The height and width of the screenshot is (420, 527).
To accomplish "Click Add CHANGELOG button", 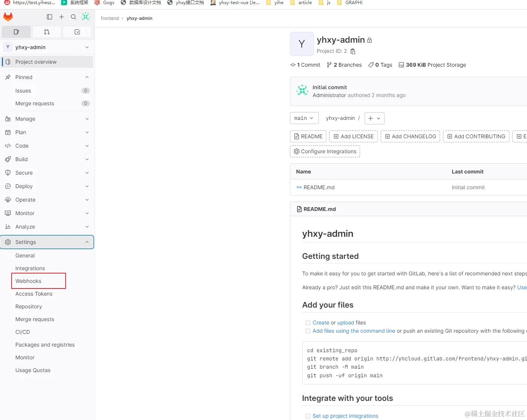I will pos(410,136).
